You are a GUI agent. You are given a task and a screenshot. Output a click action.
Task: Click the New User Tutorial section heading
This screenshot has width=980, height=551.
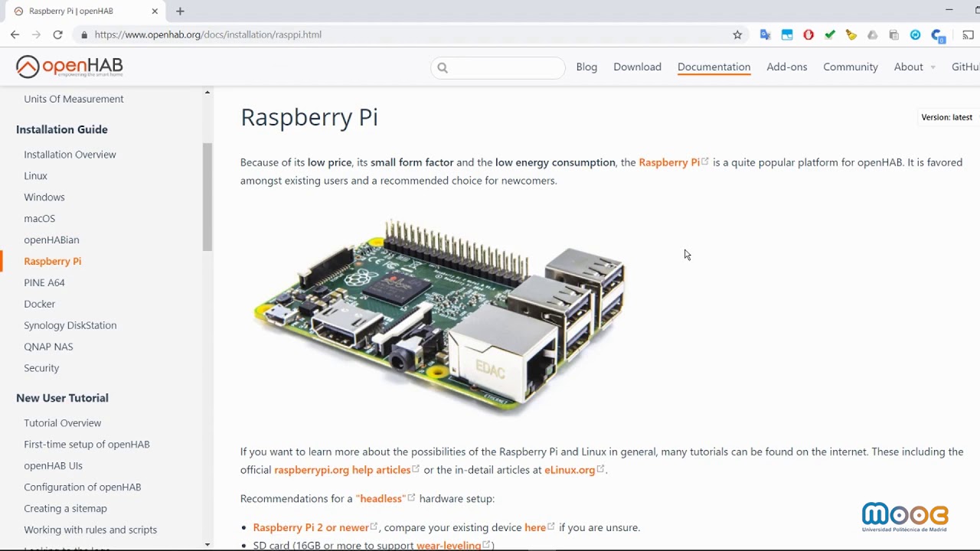tap(62, 398)
